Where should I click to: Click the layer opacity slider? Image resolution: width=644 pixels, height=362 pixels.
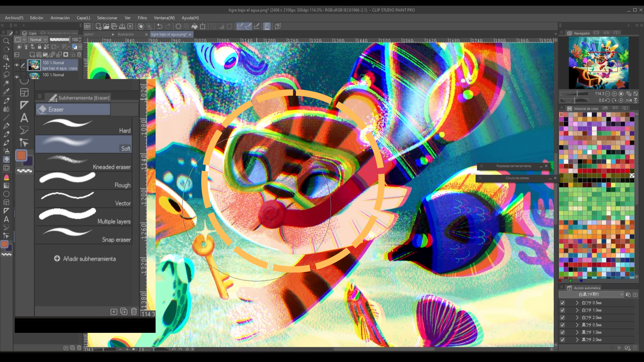[x=60, y=40]
